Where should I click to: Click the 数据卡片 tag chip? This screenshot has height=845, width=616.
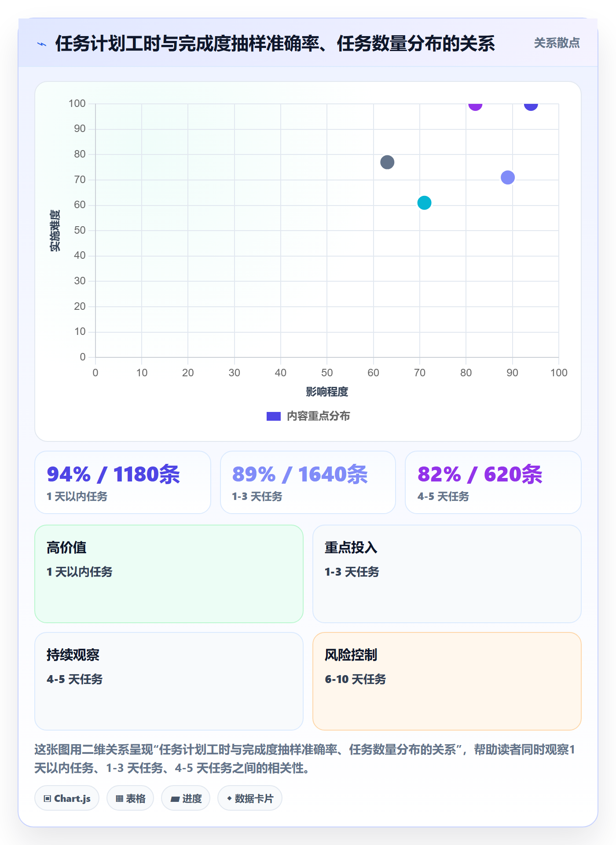coord(250,798)
